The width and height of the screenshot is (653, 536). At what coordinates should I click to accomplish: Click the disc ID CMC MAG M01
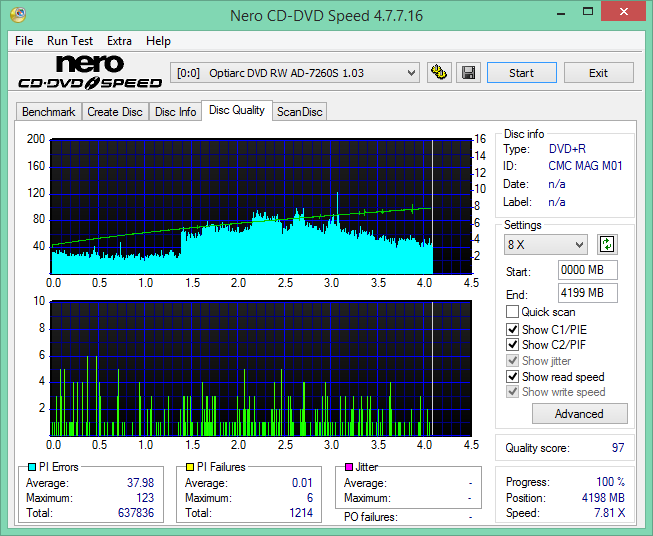[x=585, y=166]
